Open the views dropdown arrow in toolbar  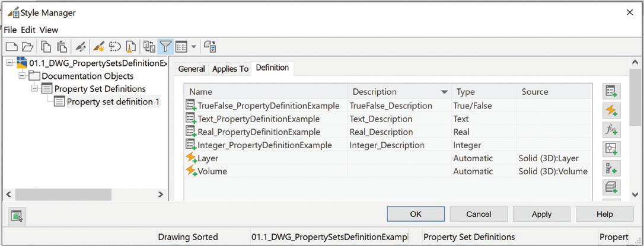pyautogui.click(x=194, y=47)
